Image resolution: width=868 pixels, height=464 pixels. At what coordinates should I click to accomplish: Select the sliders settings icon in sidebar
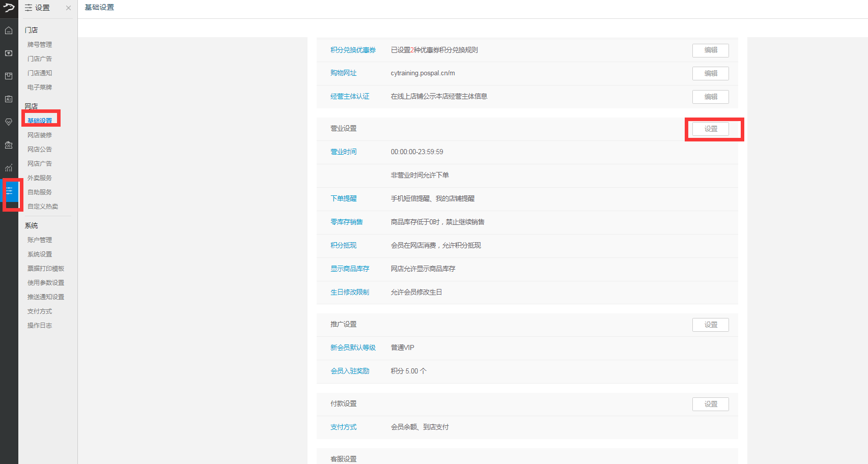click(9, 191)
